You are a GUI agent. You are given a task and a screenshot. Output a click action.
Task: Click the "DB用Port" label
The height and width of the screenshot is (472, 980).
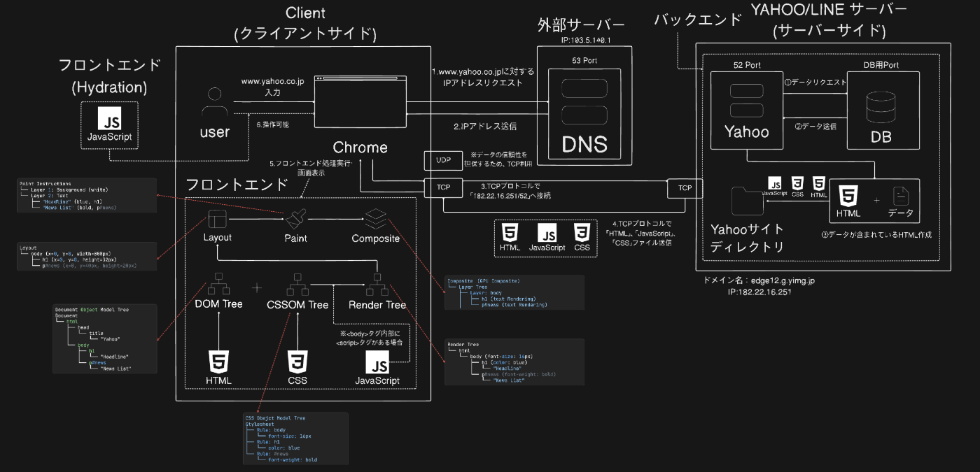(x=881, y=65)
